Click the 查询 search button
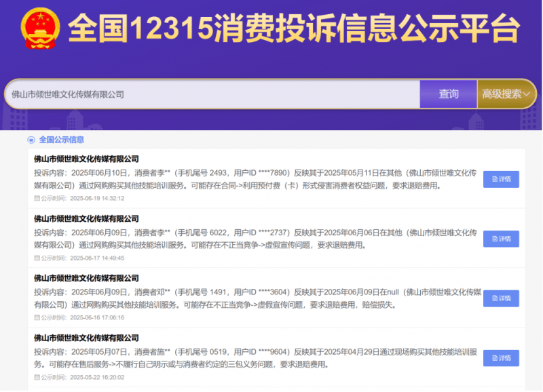This screenshot has height=392, width=543. tap(449, 93)
